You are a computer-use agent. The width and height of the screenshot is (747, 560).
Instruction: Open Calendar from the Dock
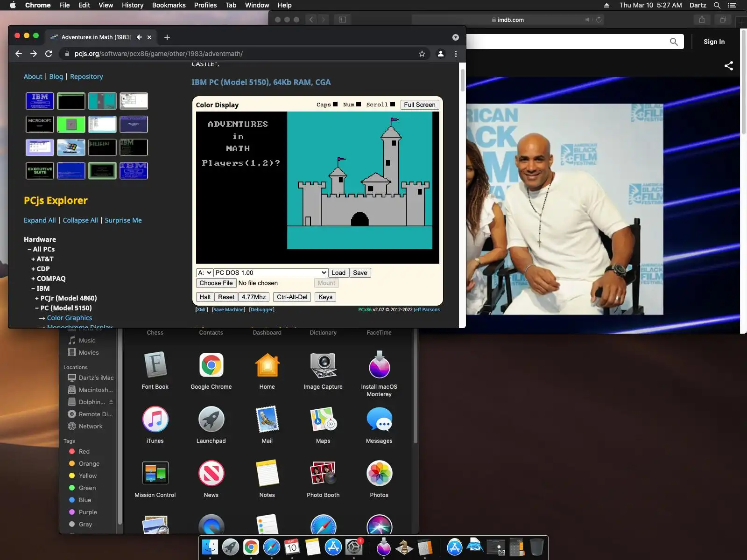tap(292, 547)
